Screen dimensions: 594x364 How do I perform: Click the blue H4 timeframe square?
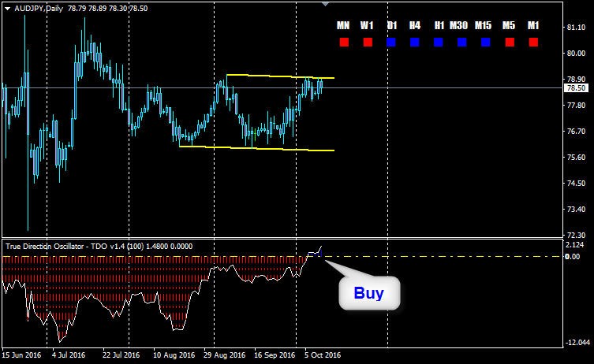[415, 42]
